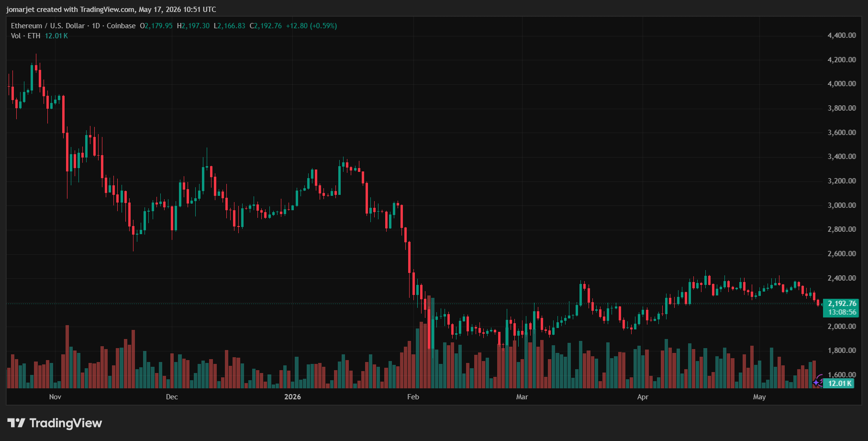
Task: Click the 2,600.00 price axis label
Action: tap(842, 254)
